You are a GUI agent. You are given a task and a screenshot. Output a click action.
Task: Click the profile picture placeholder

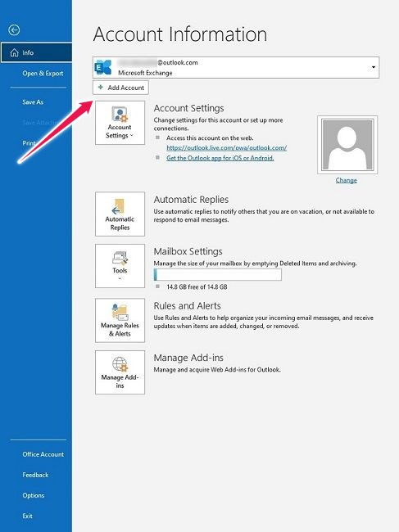(347, 145)
